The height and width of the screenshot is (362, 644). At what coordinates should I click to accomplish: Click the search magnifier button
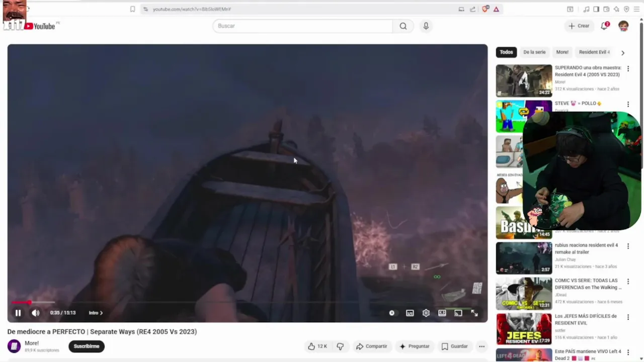[403, 26]
